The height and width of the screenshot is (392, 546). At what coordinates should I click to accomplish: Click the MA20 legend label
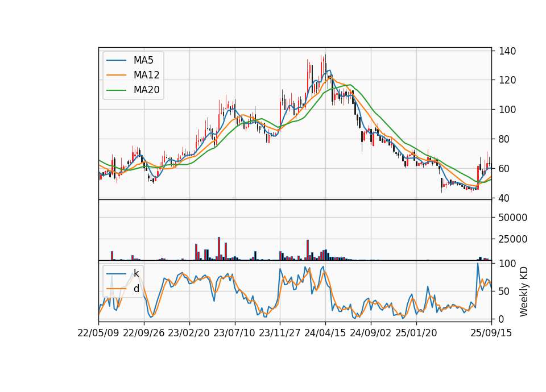pos(146,90)
